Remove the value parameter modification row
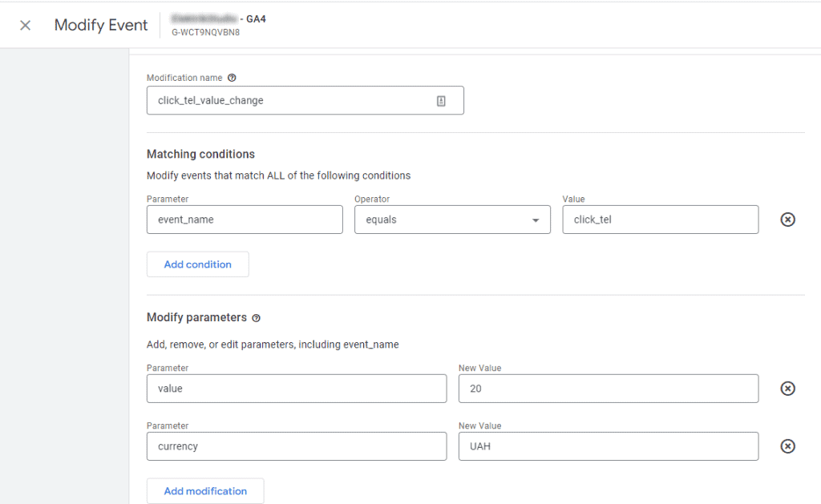 coord(787,388)
